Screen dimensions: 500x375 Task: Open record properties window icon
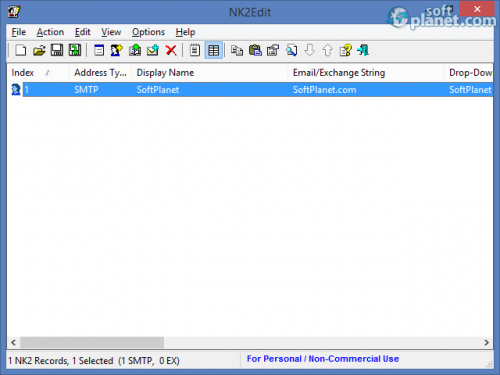(x=99, y=50)
